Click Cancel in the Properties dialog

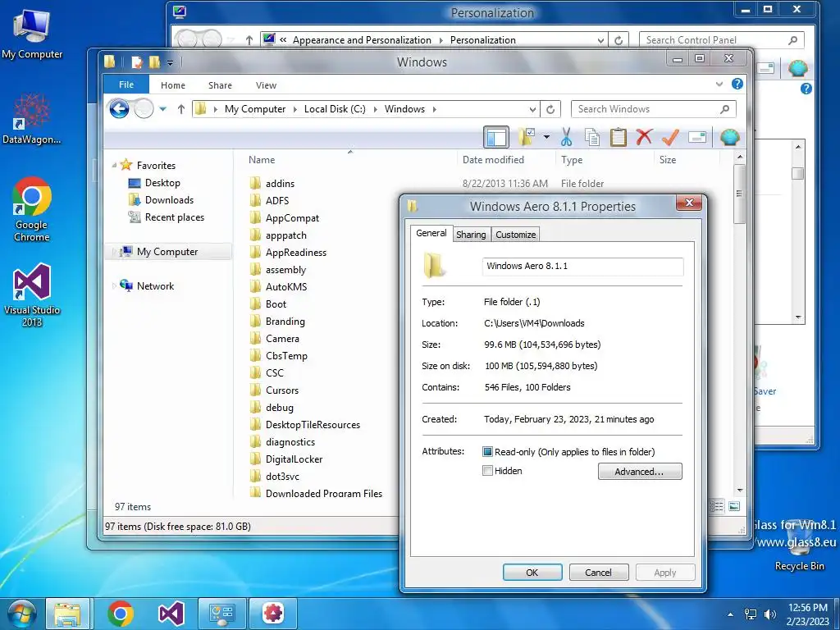point(598,572)
